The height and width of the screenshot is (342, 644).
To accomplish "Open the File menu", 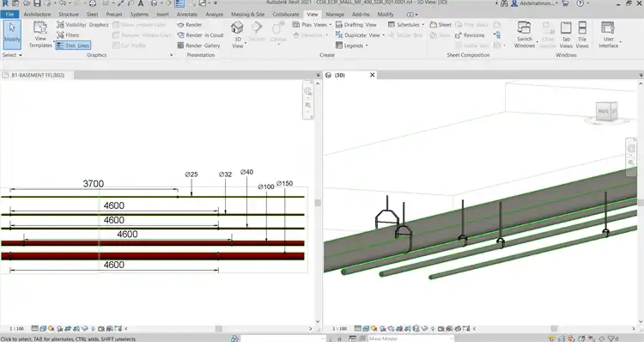I will point(9,14).
